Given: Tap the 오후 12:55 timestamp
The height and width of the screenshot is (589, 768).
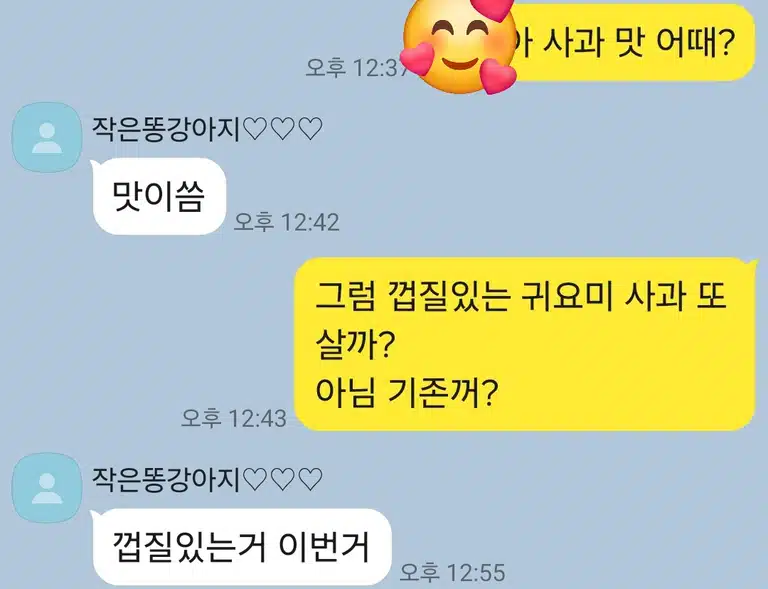Looking at the screenshot, I should coord(452,572).
